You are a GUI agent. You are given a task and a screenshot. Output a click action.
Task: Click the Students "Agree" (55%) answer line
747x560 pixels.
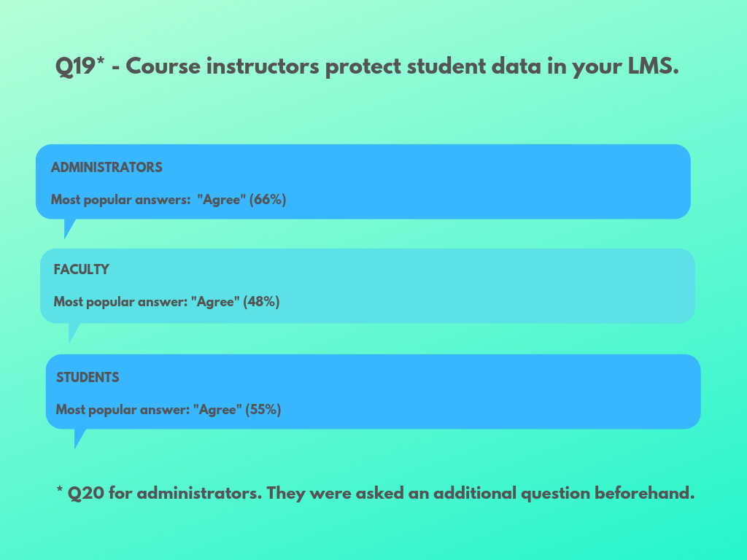[169, 410]
